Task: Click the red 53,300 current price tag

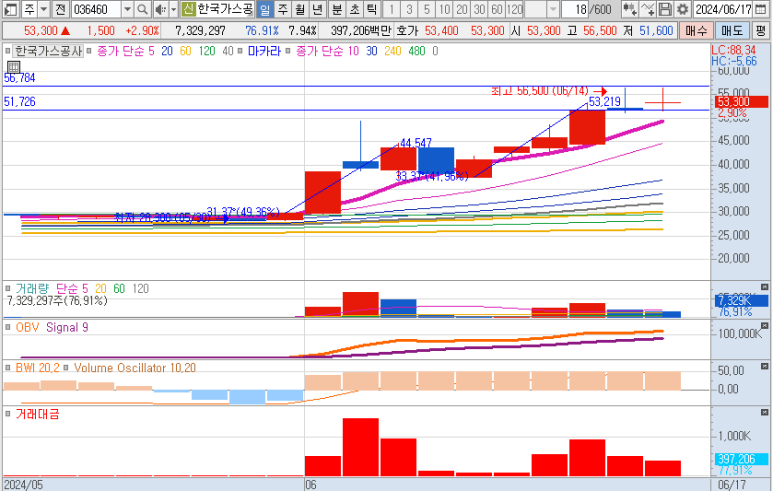Action: tap(741, 102)
